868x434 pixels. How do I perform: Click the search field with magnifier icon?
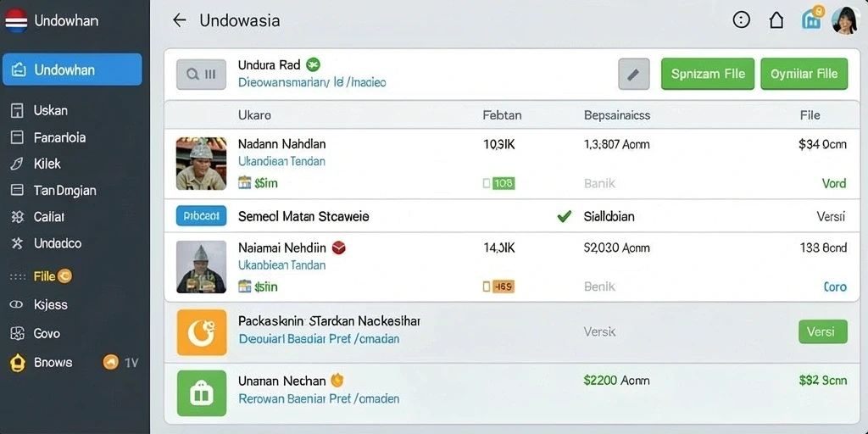201,75
